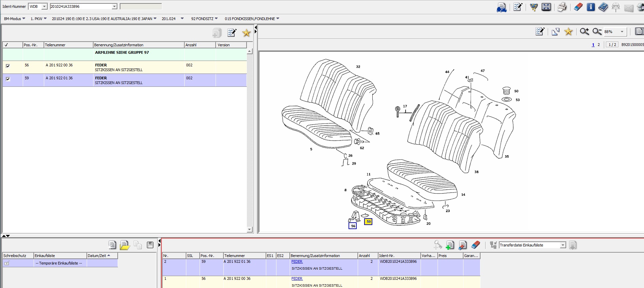Viewport: 644px width, 288px height.
Task: Open a saved shopping list folder icon
Action: click(125, 245)
